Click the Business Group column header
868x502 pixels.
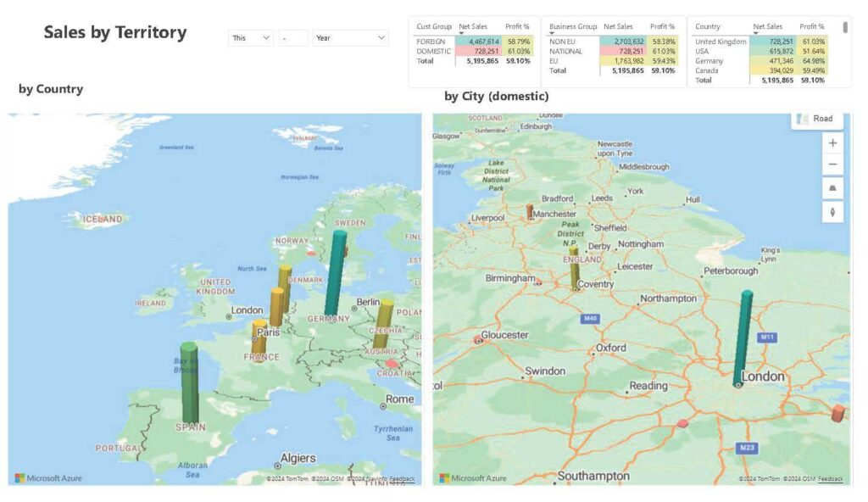point(573,26)
